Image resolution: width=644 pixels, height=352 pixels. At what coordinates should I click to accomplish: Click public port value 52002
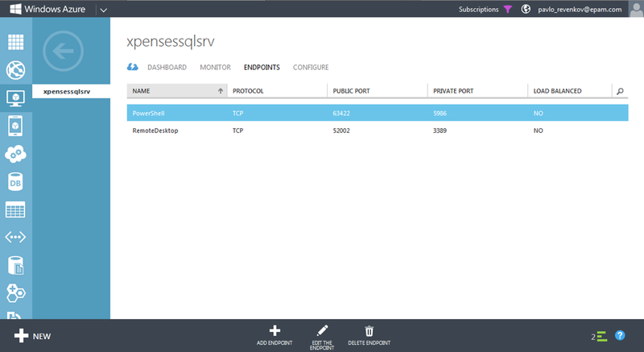(x=341, y=130)
